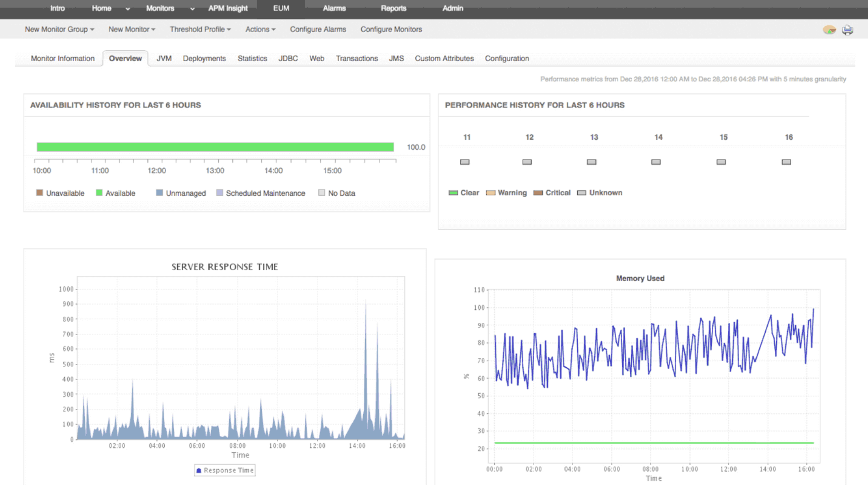Open the Transactions tab

pos(357,58)
